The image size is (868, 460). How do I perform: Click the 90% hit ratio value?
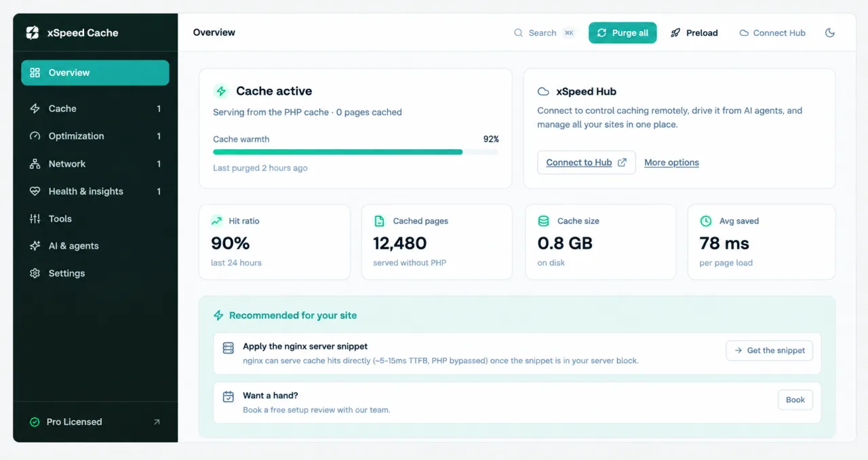tap(231, 243)
